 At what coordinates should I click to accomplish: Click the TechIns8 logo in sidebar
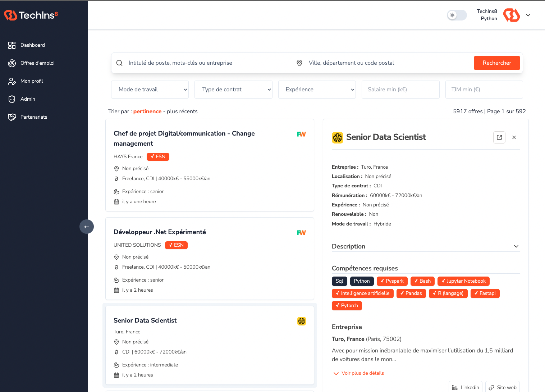(x=31, y=15)
